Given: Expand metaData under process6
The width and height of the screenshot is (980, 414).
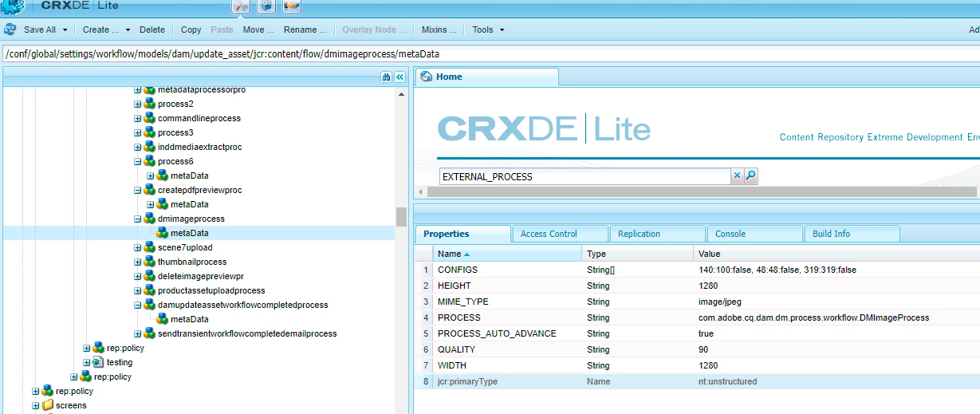Looking at the screenshot, I should [x=150, y=175].
